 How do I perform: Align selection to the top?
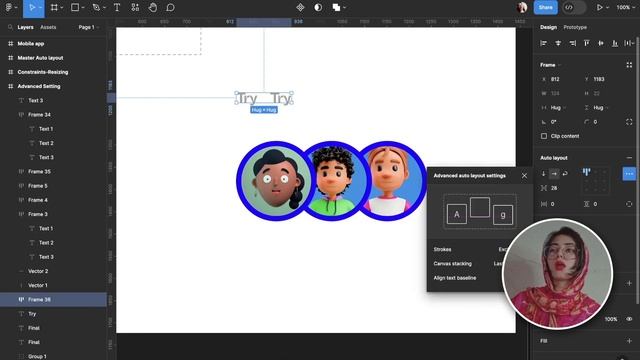587,43
